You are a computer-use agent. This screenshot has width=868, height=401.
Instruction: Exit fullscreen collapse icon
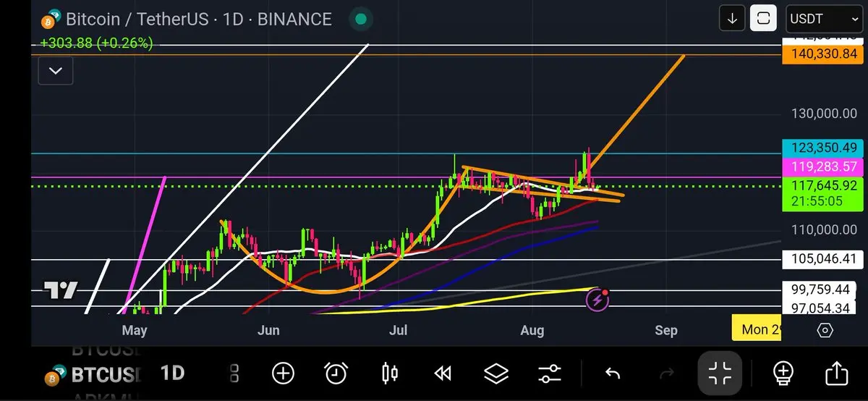tap(720, 373)
